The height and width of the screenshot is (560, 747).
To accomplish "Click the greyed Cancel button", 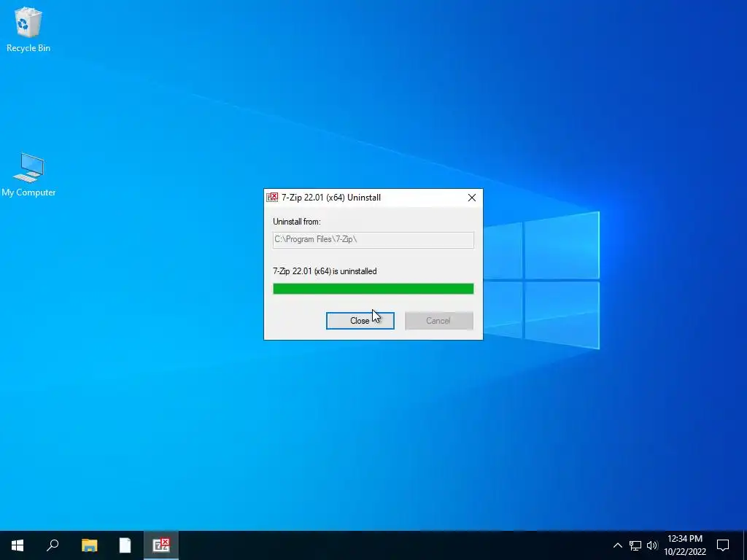I will pos(438,321).
